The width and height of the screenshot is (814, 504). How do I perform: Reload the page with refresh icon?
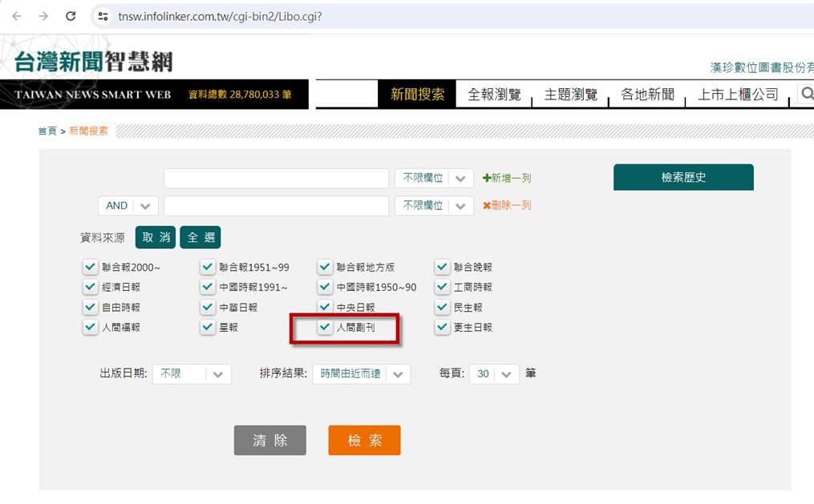[71, 16]
